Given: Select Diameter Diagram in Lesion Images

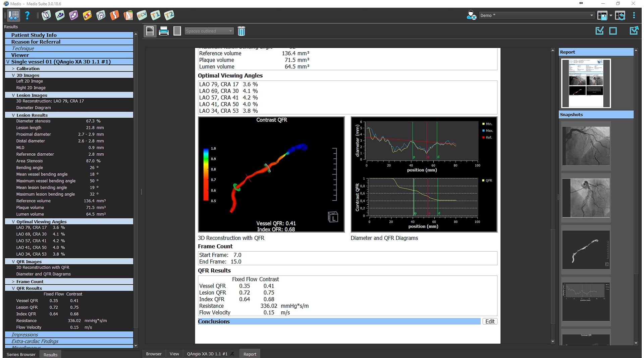Looking at the screenshot, I should click(x=34, y=108).
